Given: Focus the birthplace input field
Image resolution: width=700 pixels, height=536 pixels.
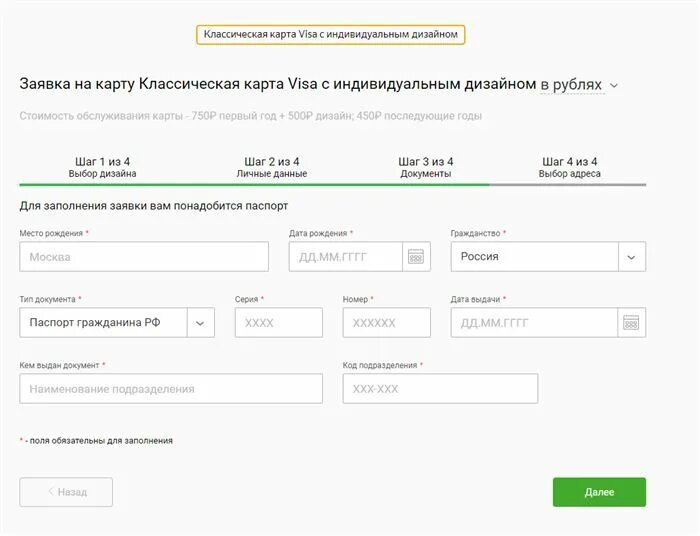Looking at the screenshot, I should [144, 257].
